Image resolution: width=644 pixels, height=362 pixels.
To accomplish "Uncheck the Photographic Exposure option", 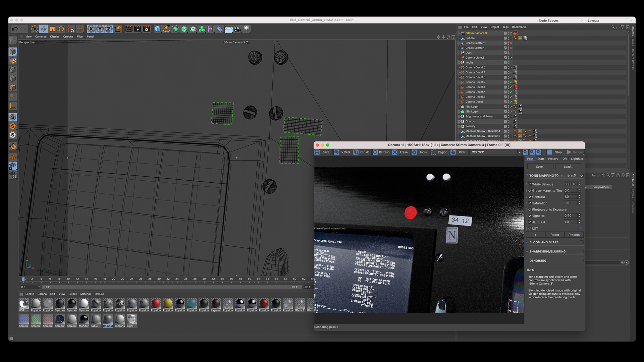I will coord(530,209).
